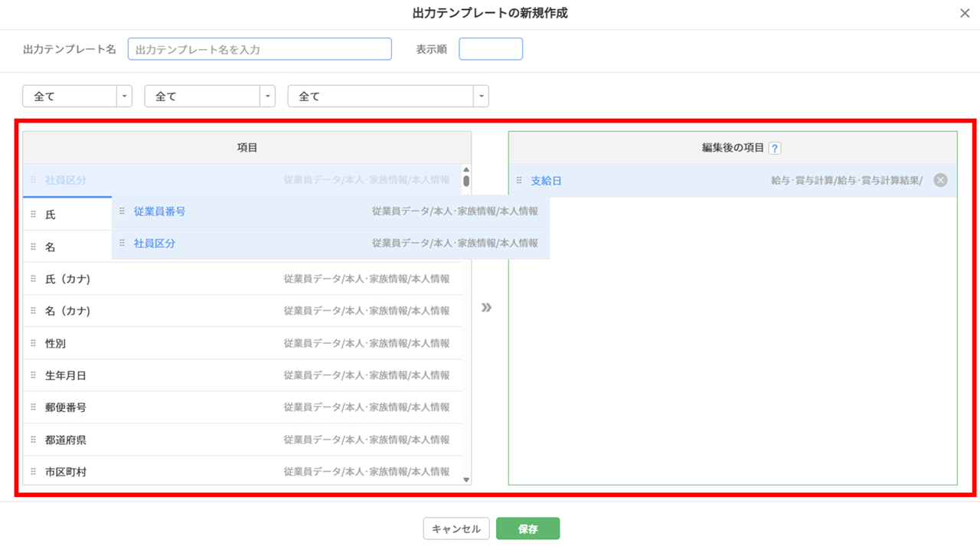Click the drag handle next to 郵便番号
Viewport: 980px width, 546px height.
point(33,407)
